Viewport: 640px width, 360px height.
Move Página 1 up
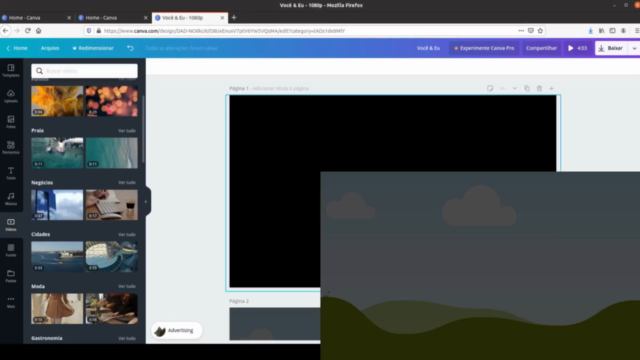(x=502, y=89)
